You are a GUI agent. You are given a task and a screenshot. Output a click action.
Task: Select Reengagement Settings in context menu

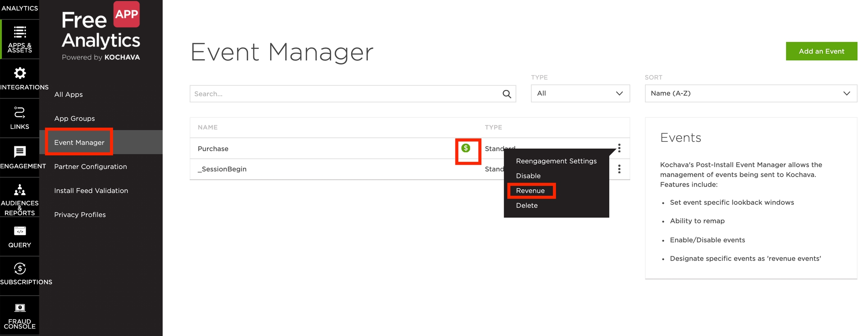tap(556, 161)
